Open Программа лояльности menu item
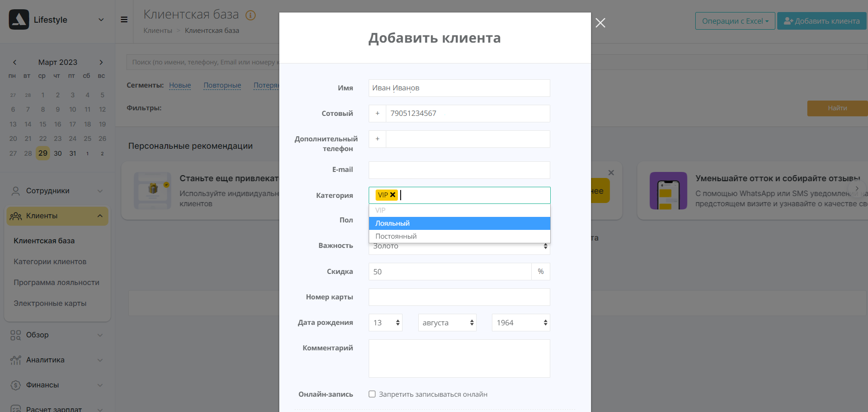 coord(57,283)
